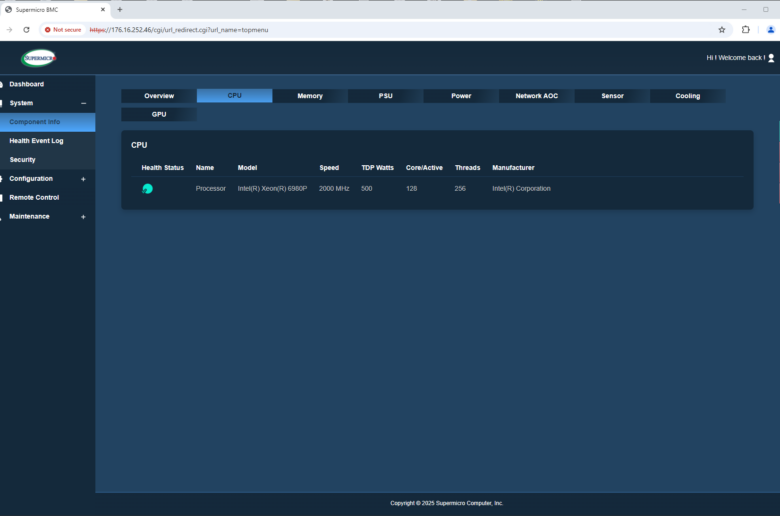Select the CPU tab
This screenshot has width=780, height=516.
coord(234,96)
